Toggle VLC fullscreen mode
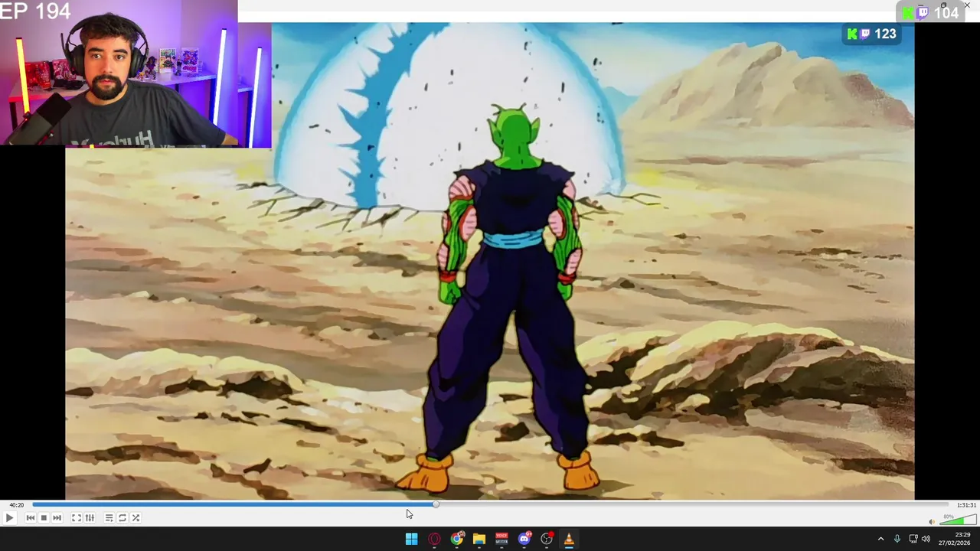The height and width of the screenshot is (551, 980). pyautogui.click(x=77, y=518)
